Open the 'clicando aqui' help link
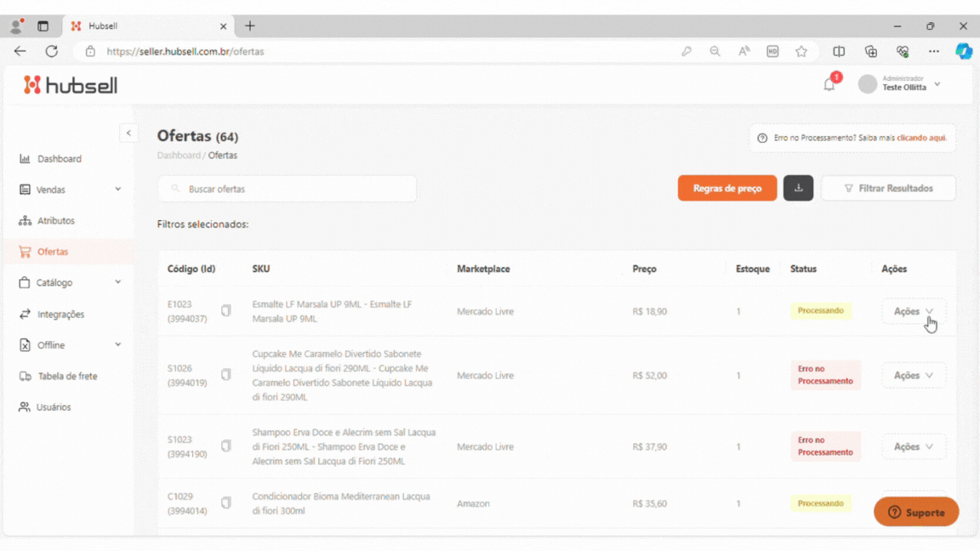The height and width of the screenshot is (551, 980). (921, 138)
